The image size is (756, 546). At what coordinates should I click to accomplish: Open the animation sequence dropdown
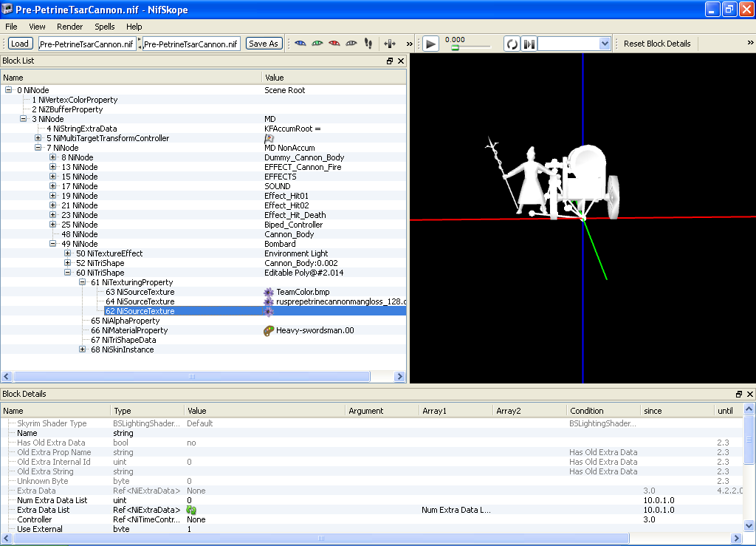pyautogui.click(x=605, y=44)
